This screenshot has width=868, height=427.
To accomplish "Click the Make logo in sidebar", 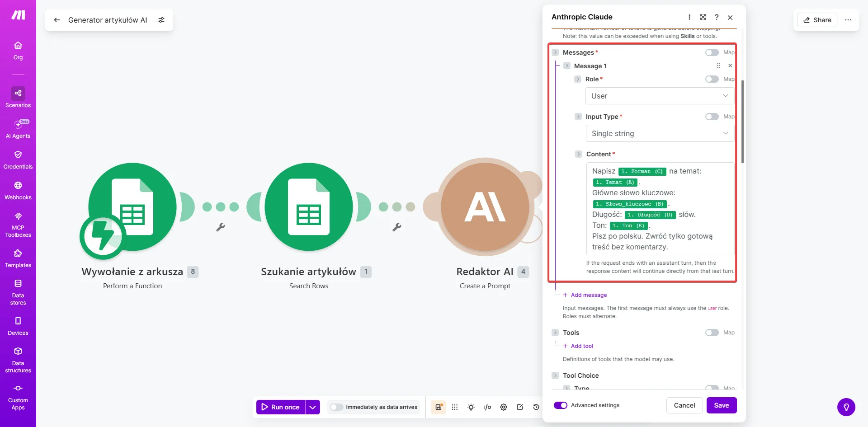I will click(x=18, y=15).
